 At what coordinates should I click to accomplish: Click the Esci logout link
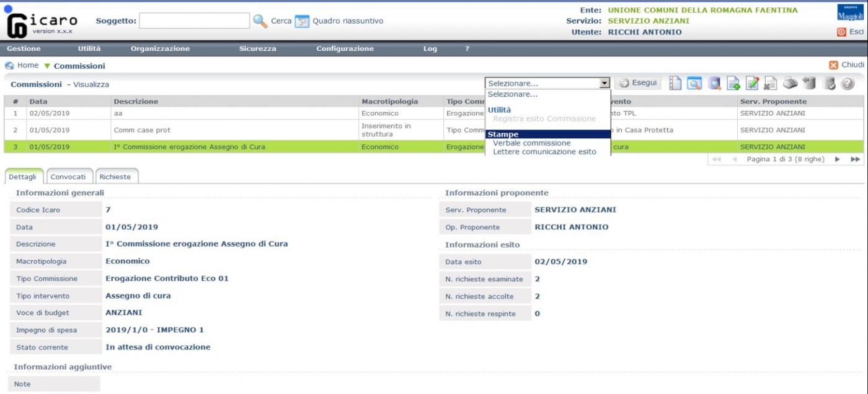pos(856,32)
